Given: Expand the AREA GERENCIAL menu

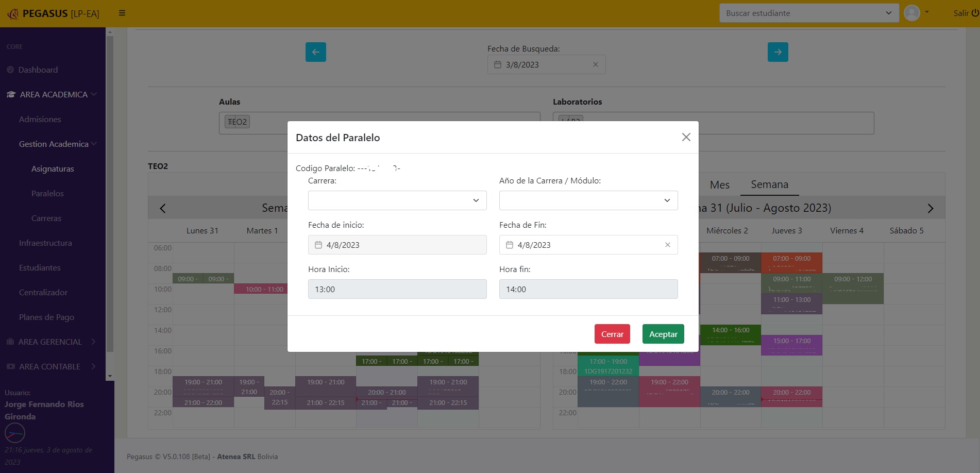Looking at the screenshot, I should coord(52,342).
